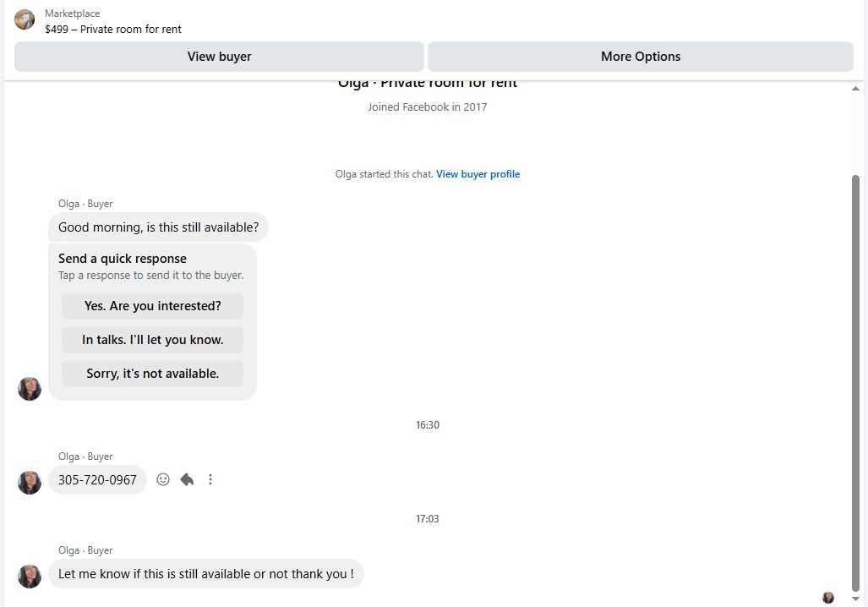Viewport: 868px width, 607px height.
Task: Click the "$499 – Private room for rent" title
Action: click(113, 30)
